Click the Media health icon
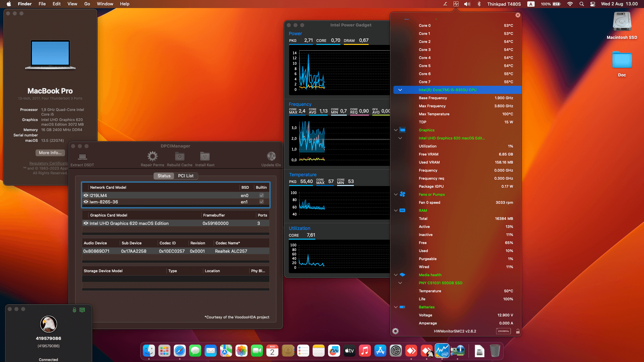Screen dimensions: 644x362 [x=402, y=275]
